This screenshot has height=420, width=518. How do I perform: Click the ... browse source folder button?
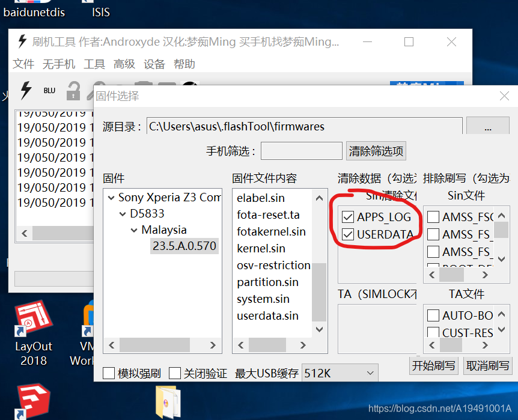click(x=487, y=126)
